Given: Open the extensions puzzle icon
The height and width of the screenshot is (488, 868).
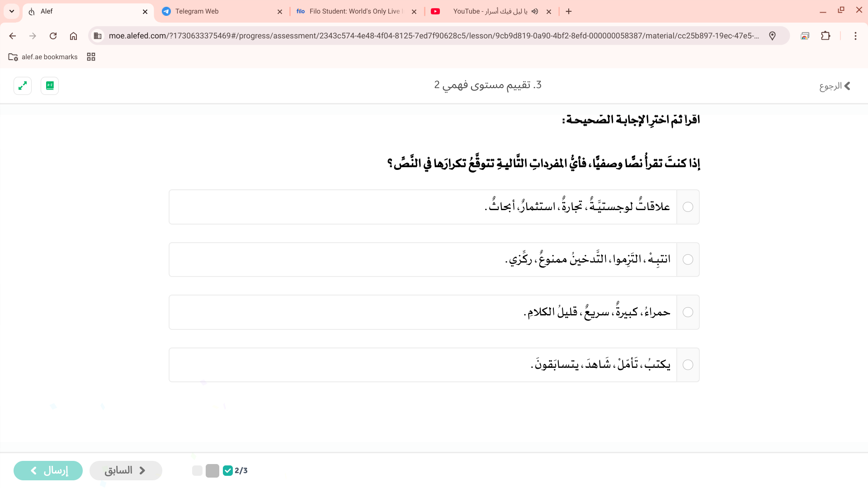Looking at the screenshot, I should (826, 36).
